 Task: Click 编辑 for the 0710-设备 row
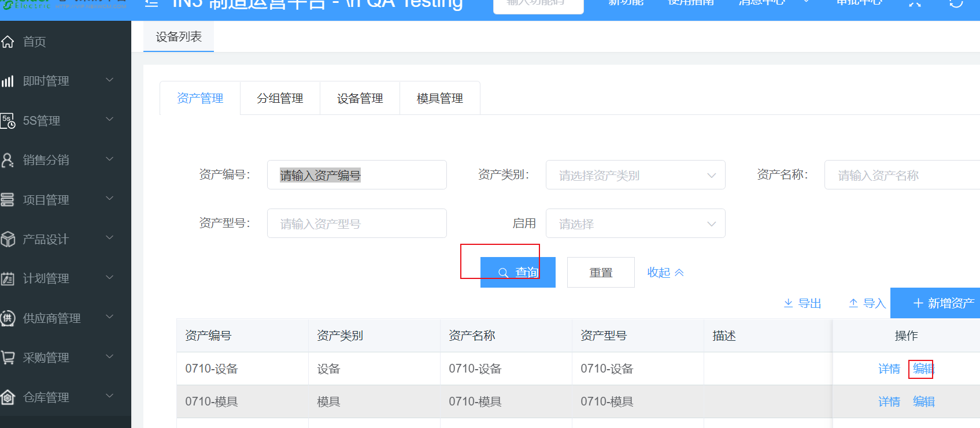(x=923, y=369)
